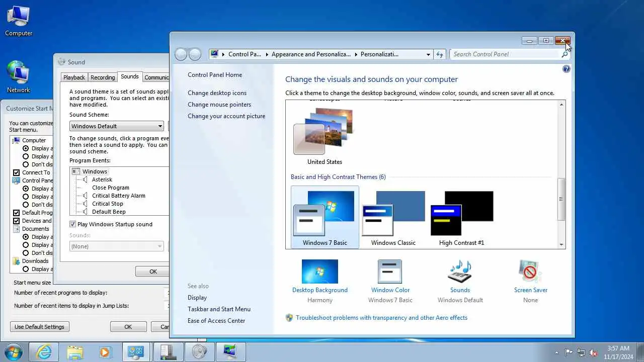Click the Control Panel icon in address bar

215,54
